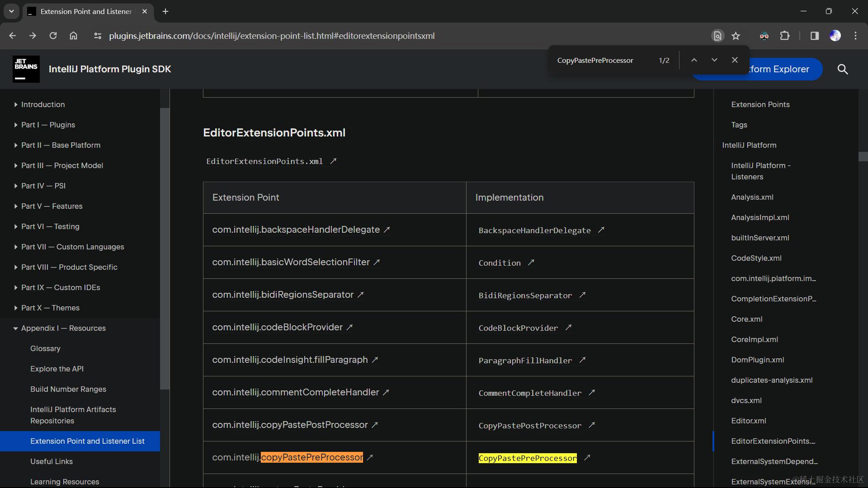Open Useful Links page

point(52,461)
